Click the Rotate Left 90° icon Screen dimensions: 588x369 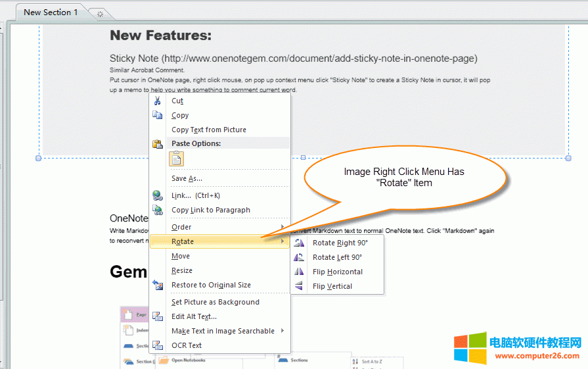tap(300, 257)
